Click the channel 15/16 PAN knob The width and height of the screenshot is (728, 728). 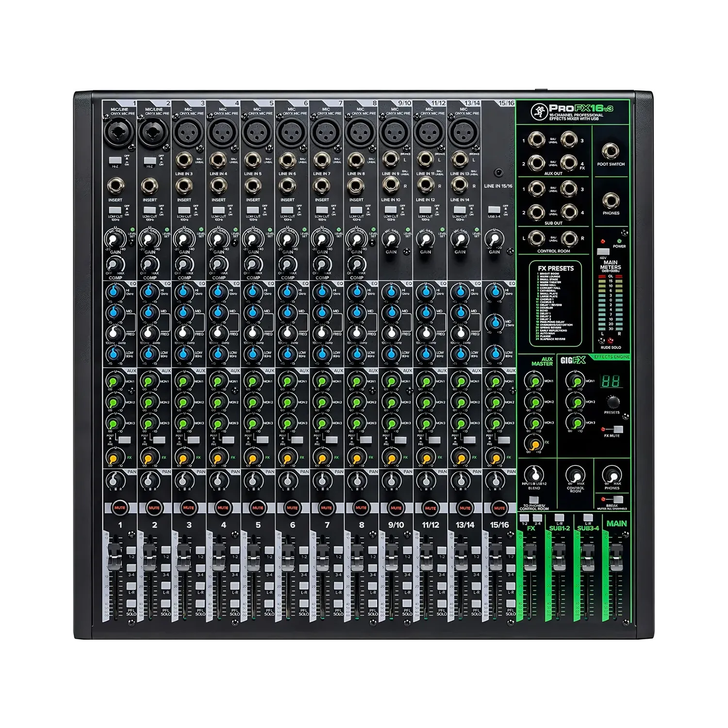pos(494,480)
